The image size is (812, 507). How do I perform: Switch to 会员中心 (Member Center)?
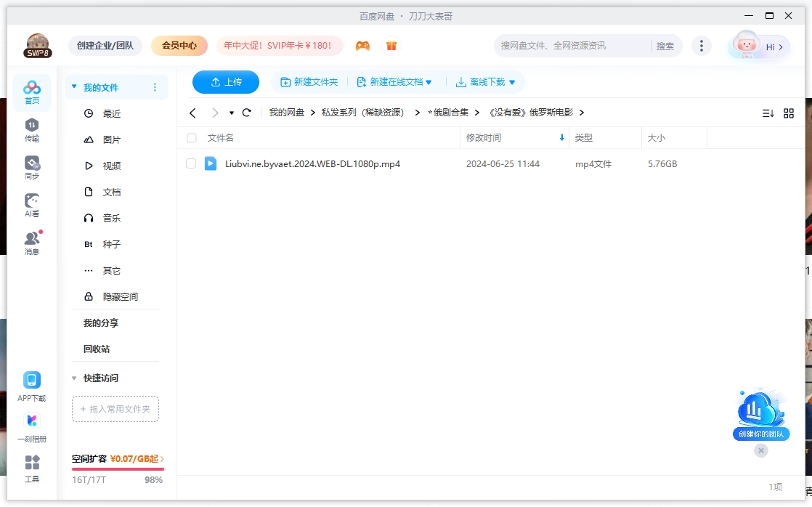179,45
